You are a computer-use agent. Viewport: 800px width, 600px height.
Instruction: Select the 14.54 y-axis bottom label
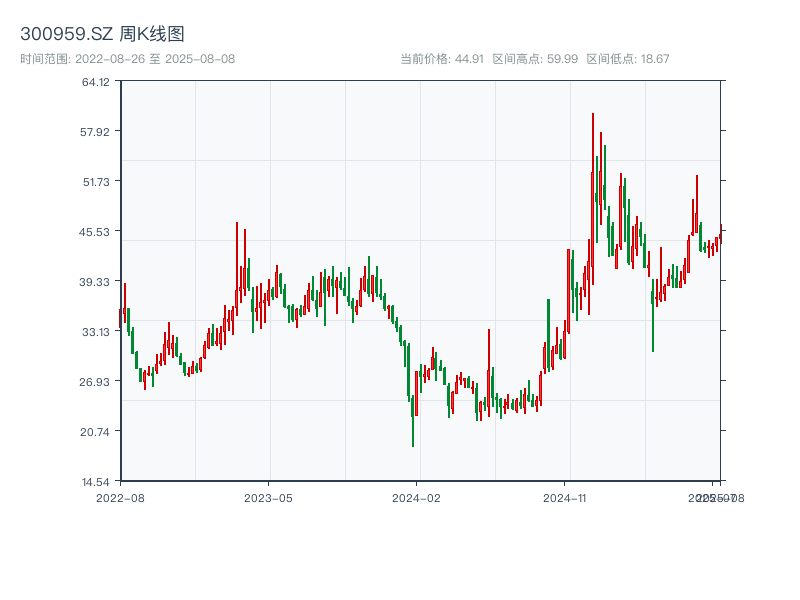[x=96, y=482]
